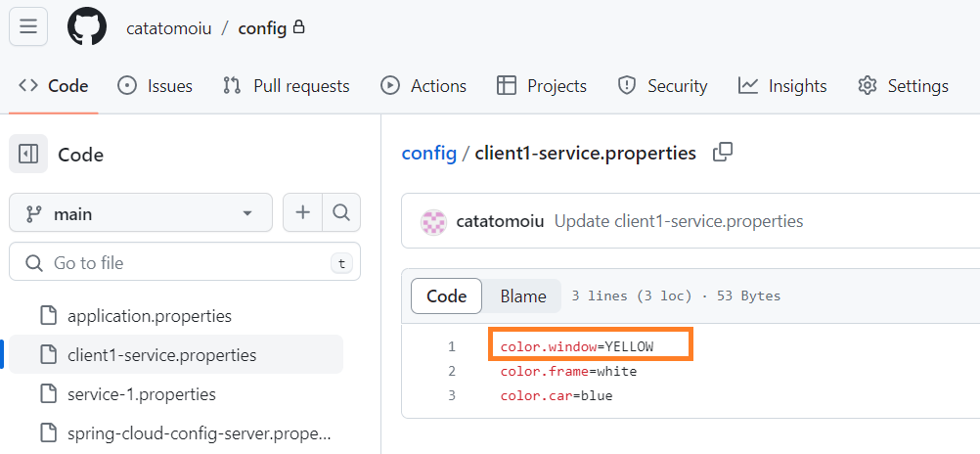Open the Update client1-service.properties commit message

pyautogui.click(x=679, y=221)
